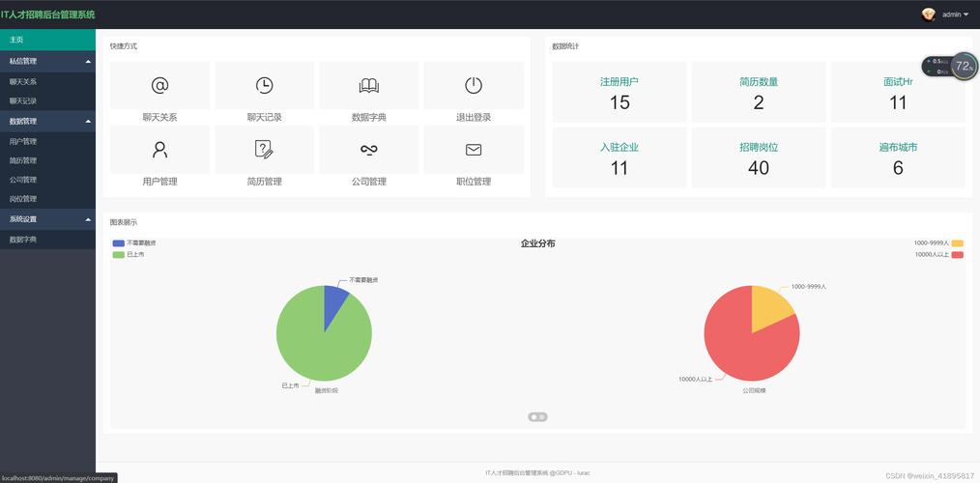The image size is (980, 483).
Task: Open the 公司管理 link icon shortcut
Action: (x=369, y=150)
